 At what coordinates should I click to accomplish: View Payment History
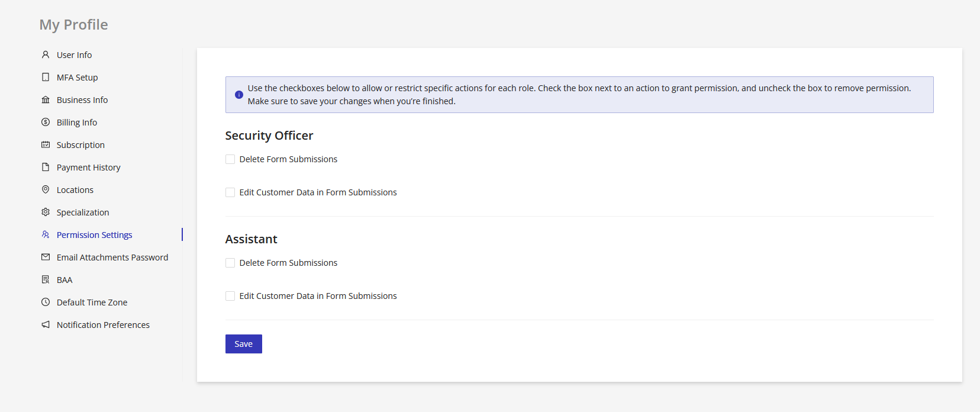(x=89, y=168)
